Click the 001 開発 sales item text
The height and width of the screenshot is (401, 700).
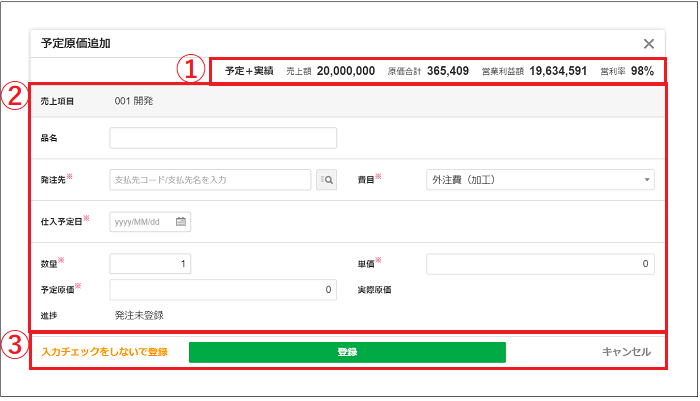click(134, 101)
